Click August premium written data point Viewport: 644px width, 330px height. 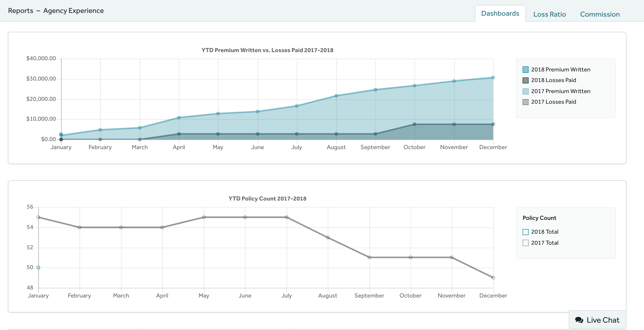click(336, 96)
